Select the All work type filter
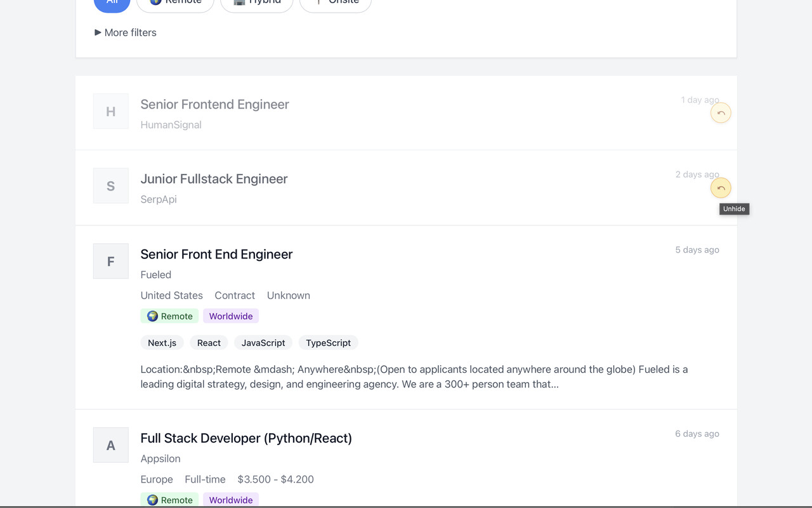812x508 pixels. click(x=112, y=3)
